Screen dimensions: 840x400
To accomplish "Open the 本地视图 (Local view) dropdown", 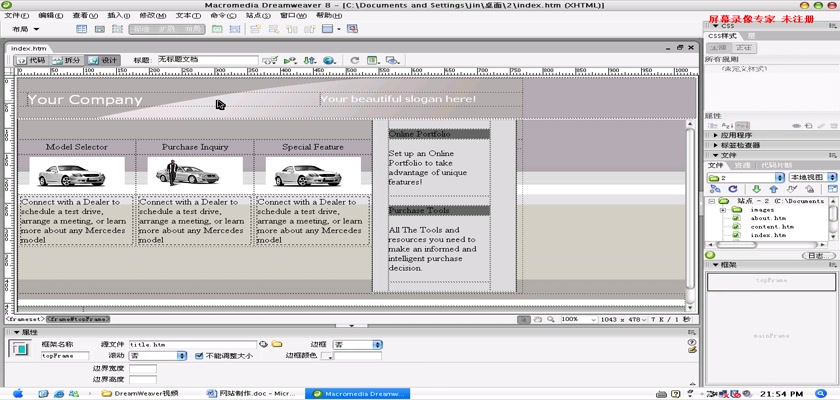I will click(x=813, y=177).
